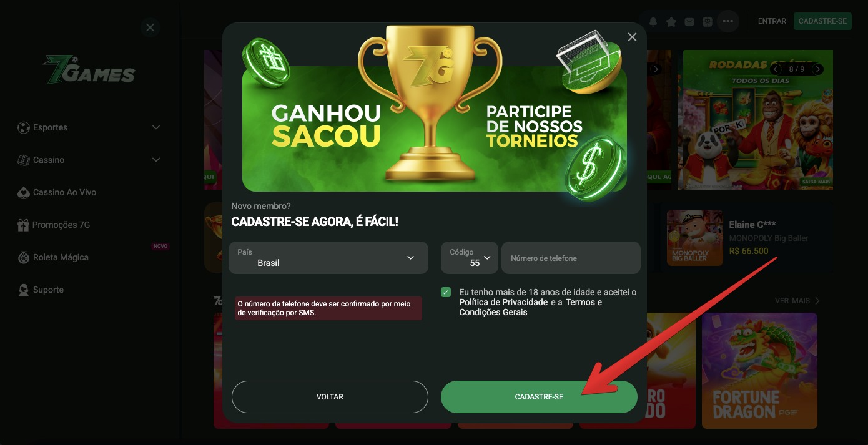Open Política de Privacidade link

pyautogui.click(x=503, y=302)
